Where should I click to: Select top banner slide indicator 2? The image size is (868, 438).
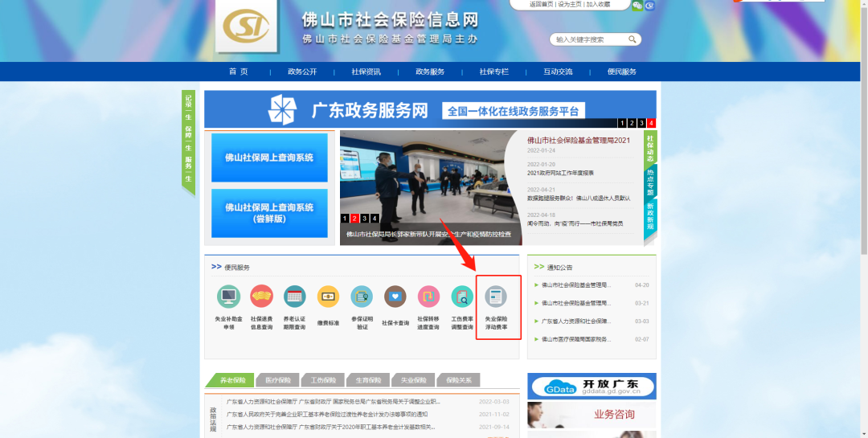(x=632, y=123)
